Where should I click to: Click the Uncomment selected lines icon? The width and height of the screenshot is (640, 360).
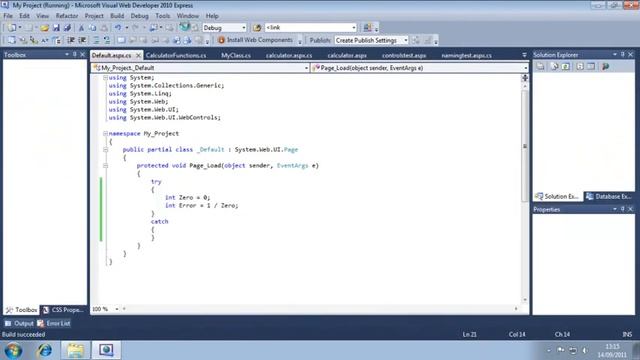[107, 40]
